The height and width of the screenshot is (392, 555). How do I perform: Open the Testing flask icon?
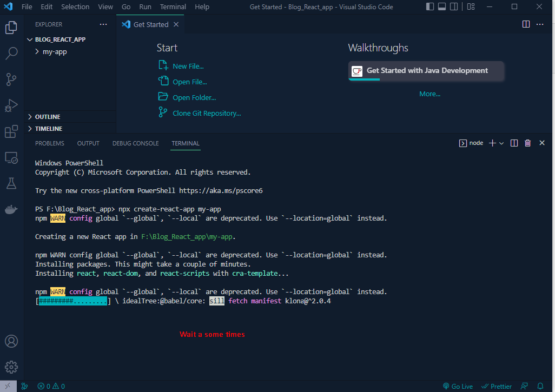pos(11,184)
